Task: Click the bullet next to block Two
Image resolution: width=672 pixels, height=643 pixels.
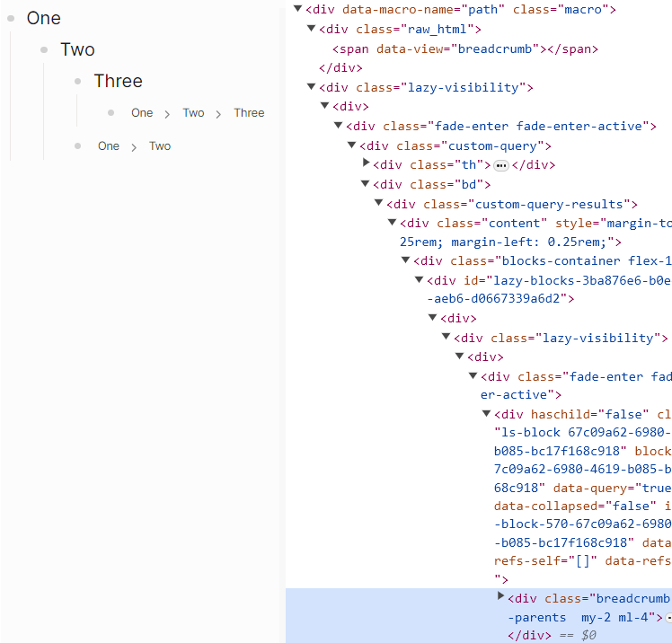Action: pos(44,49)
